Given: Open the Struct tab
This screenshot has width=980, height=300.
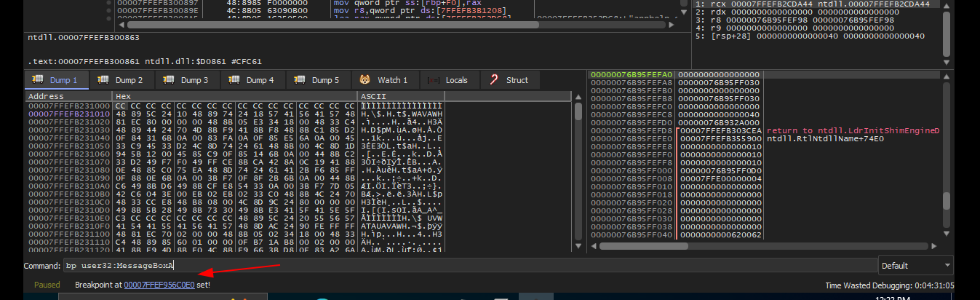Looking at the screenshot, I should pyautogui.click(x=509, y=80).
